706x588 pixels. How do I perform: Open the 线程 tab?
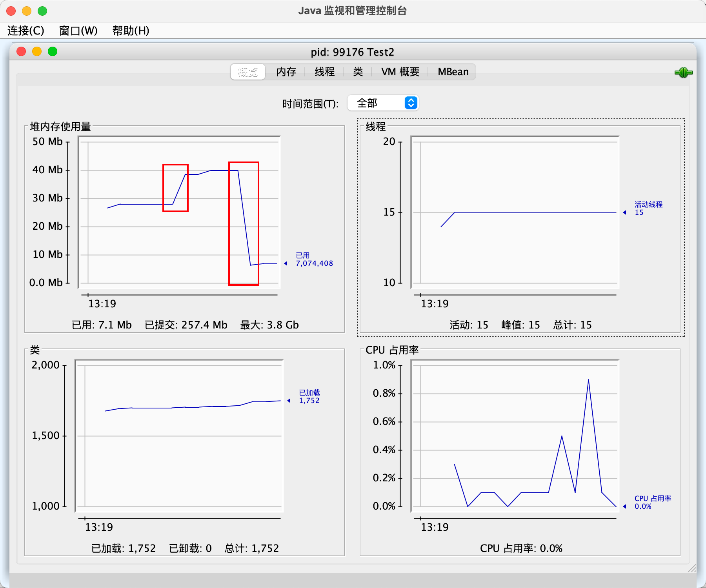point(324,72)
